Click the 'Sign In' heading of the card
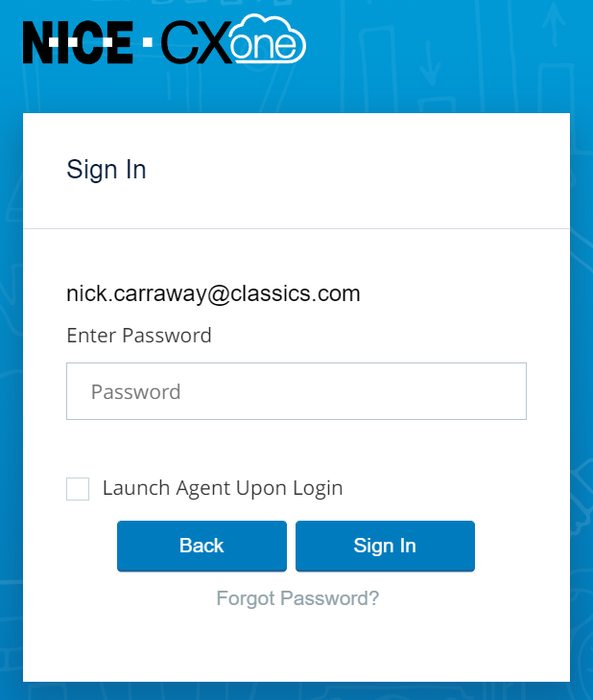 (107, 170)
